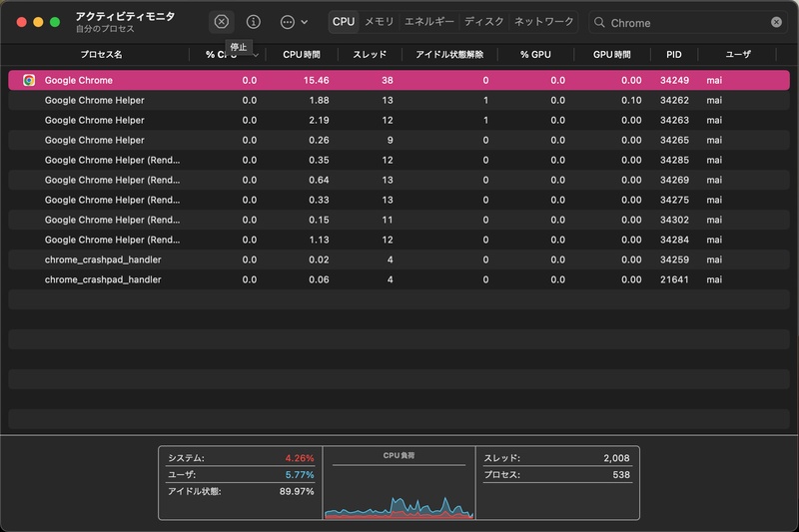Screen dimensions: 799x532
Task: Click the yellow minimize window button
Action: 38,22
